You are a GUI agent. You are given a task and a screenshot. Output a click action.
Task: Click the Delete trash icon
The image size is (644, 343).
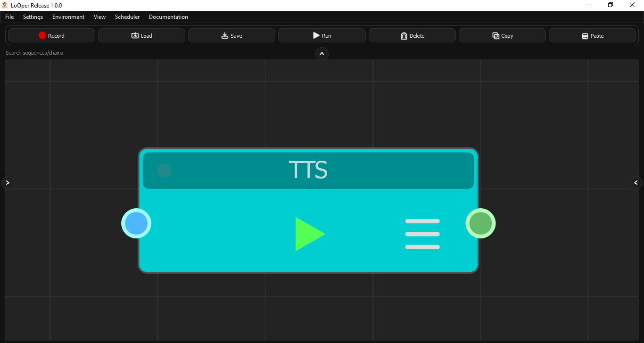(x=404, y=35)
